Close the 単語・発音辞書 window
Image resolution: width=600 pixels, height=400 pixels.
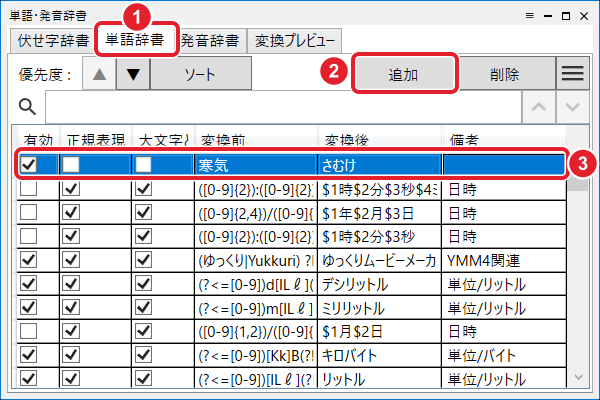click(x=584, y=16)
